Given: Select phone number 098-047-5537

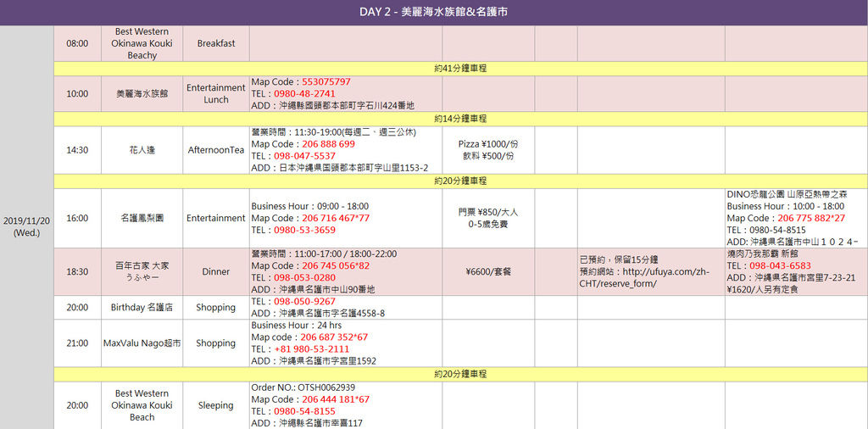Looking at the screenshot, I should point(304,156).
